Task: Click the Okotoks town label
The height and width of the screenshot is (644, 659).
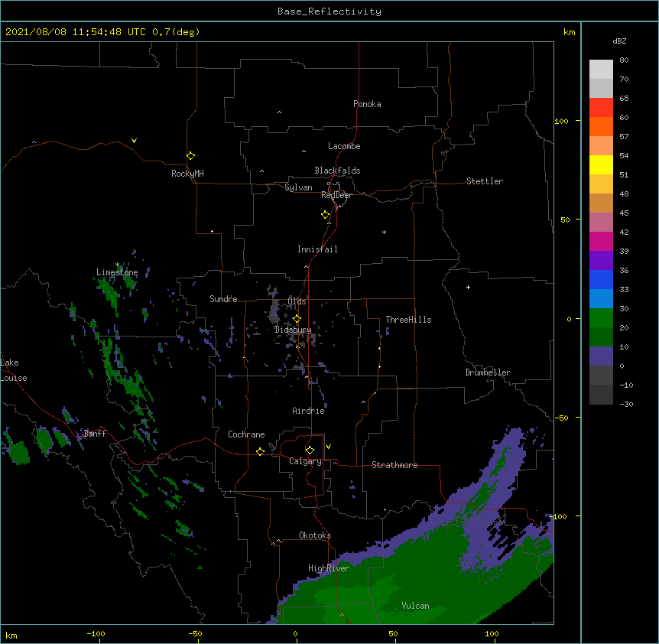Action: point(315,535)
